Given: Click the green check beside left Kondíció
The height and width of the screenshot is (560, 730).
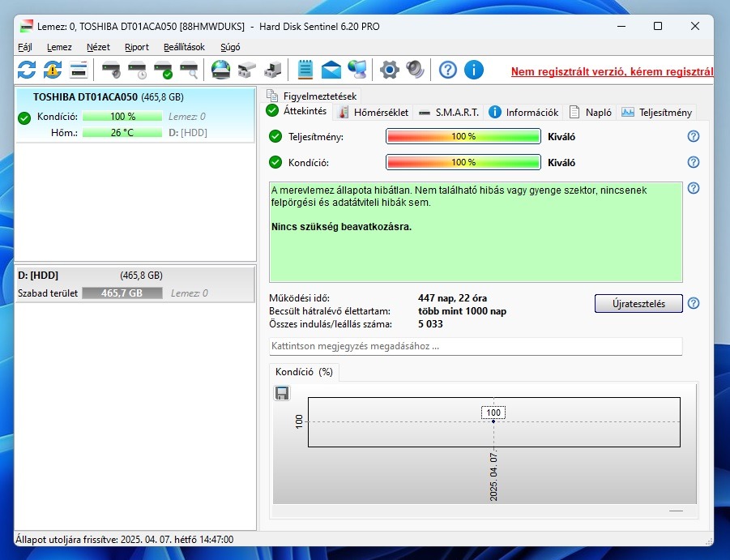Looking at the screenshot, I should coord(24,118).
